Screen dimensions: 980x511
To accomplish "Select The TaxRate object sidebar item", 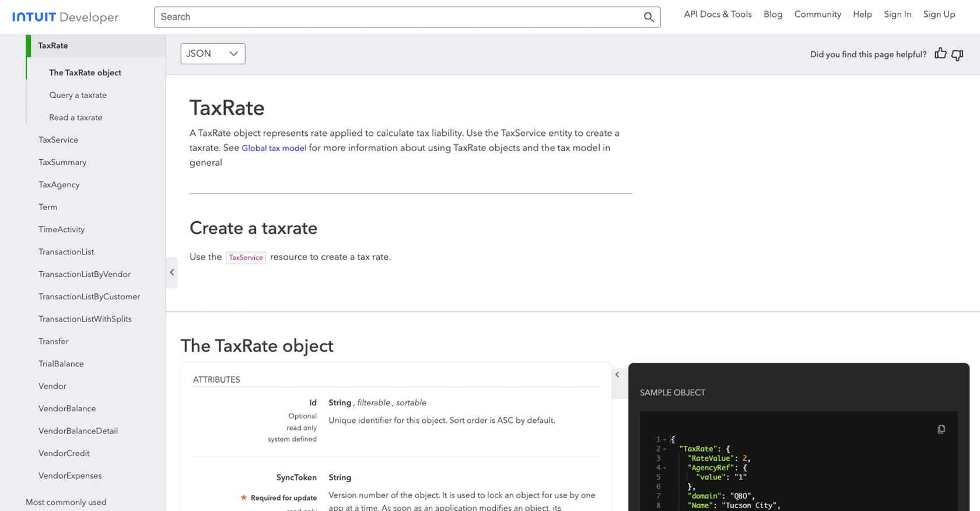I will [x=85, y=72].
